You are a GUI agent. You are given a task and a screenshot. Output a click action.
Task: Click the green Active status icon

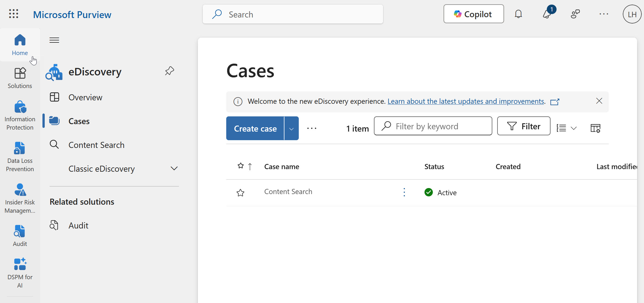coord(429,192)
